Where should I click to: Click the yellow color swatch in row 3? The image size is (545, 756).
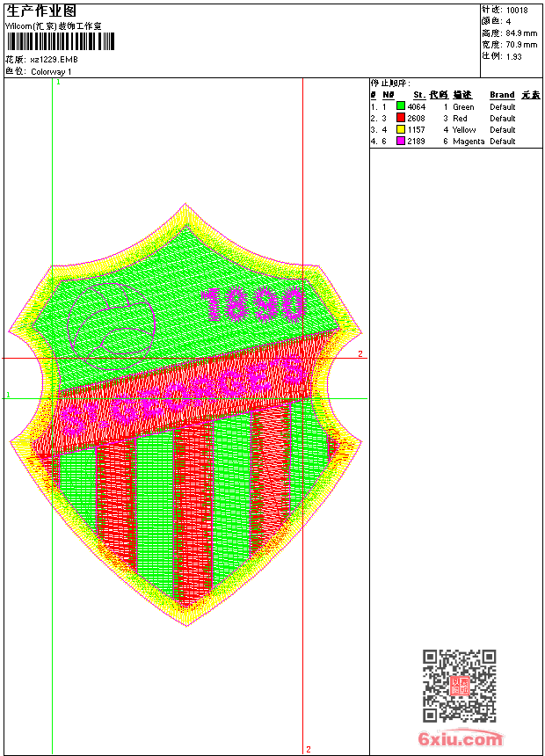coord(400,129)
